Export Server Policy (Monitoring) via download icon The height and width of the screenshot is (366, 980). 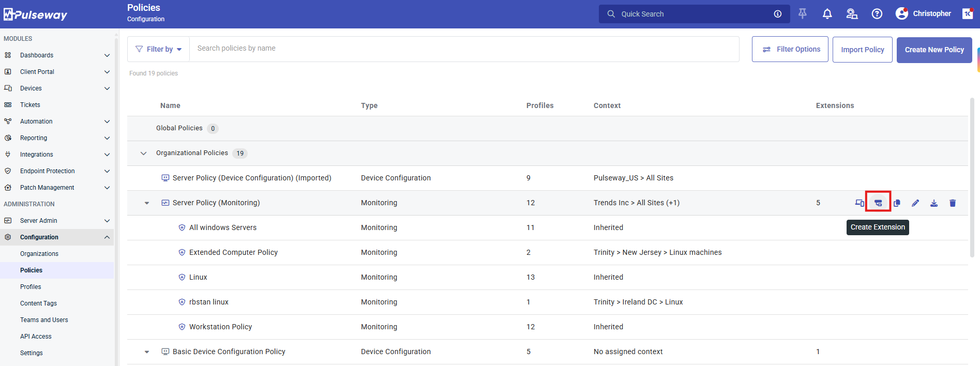[x=934, y=203]
